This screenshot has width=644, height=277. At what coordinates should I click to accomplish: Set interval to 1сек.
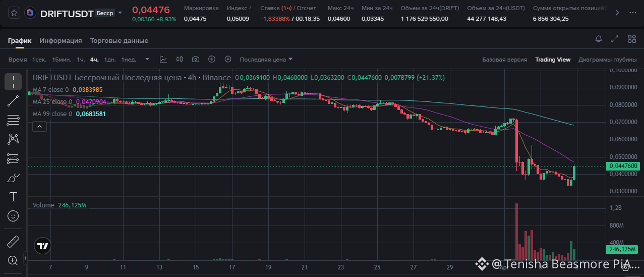pyautogui.click(x=39, y=60)
